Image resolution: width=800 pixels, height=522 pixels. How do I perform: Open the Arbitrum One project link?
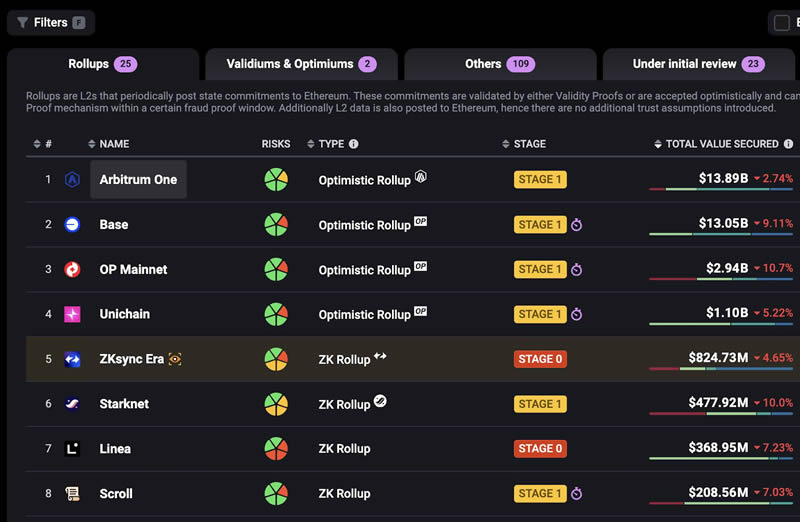[x=138, y=180]
